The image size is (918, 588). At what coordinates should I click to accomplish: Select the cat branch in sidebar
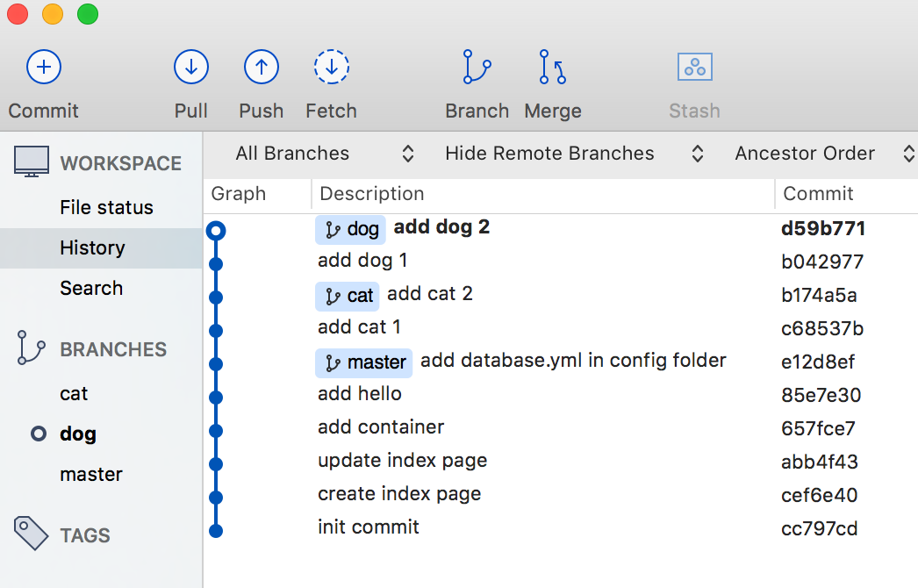coord(74,393)
